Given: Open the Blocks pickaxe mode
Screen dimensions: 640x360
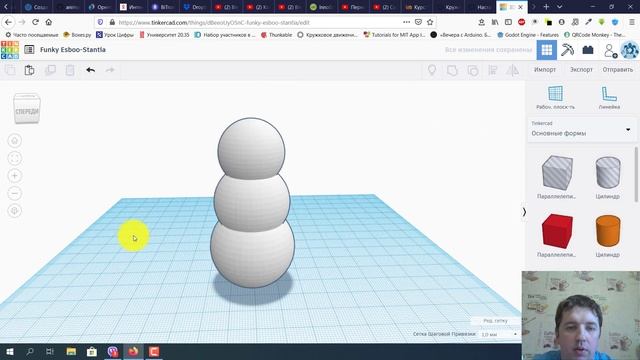Looking at the screenshot, I should point(567,50).
